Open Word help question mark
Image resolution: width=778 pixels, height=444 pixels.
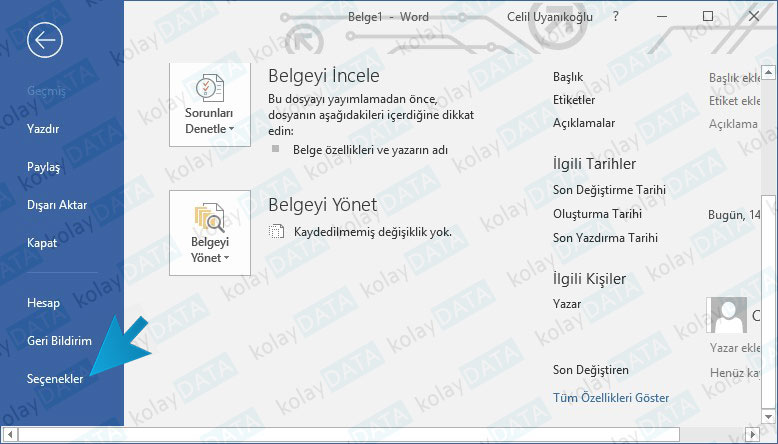[x=616, y=16]
